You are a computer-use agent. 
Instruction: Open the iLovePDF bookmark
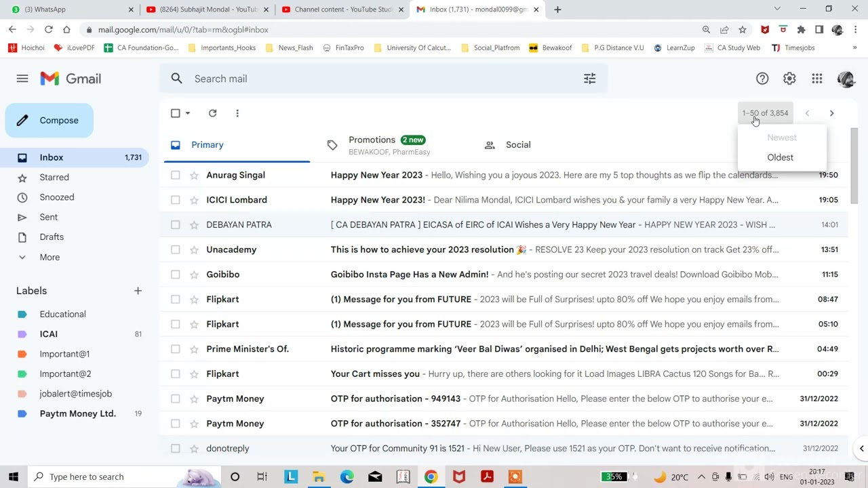[x=74, y=48]
